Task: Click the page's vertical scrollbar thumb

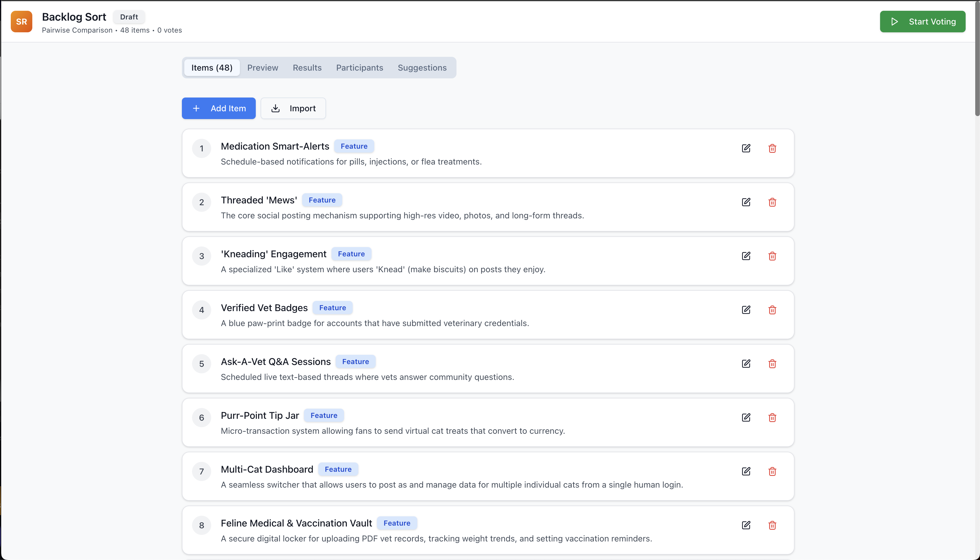Action: tap(977, 58)
